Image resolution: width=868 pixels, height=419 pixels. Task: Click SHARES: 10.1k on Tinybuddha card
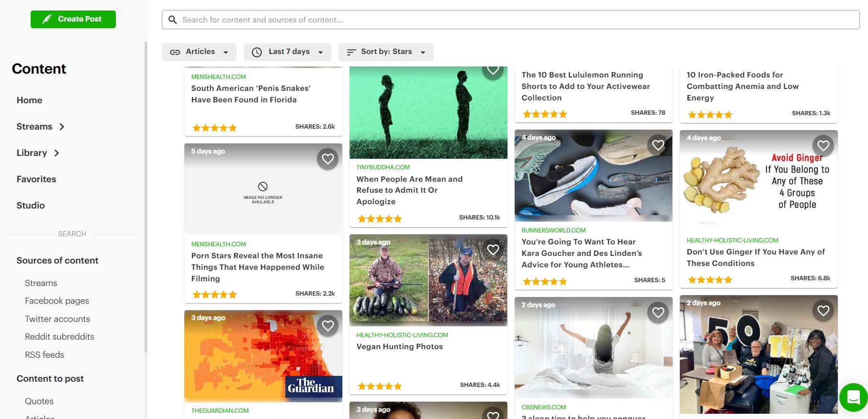(x=479, y=218)
